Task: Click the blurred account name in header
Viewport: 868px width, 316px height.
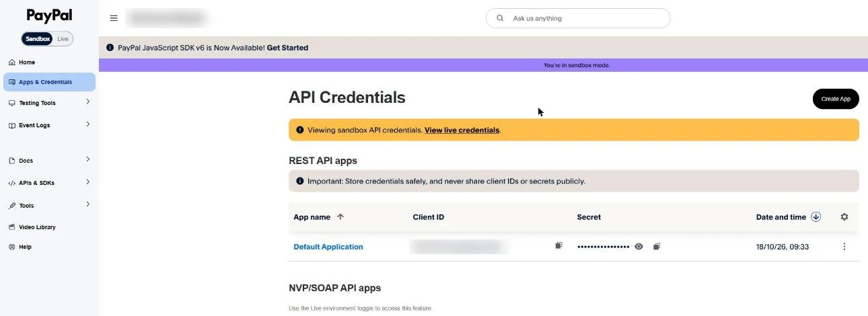Action: (x=166, y=18)
